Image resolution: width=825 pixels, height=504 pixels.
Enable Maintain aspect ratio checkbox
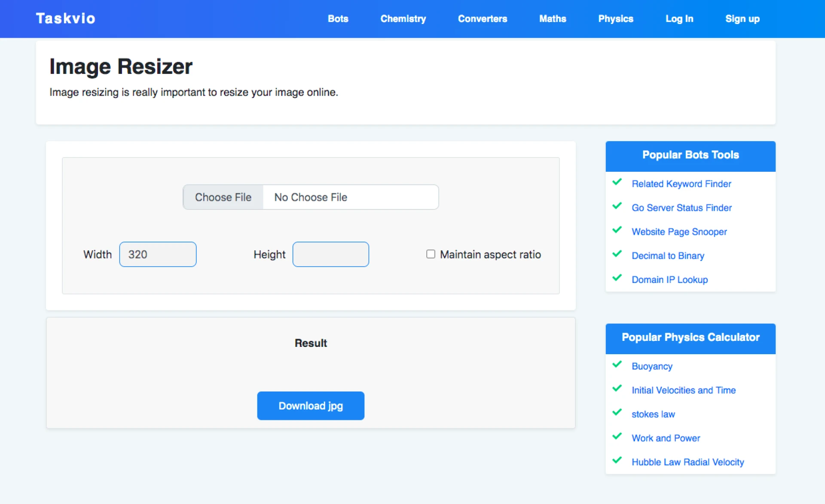tap(431, 254)
